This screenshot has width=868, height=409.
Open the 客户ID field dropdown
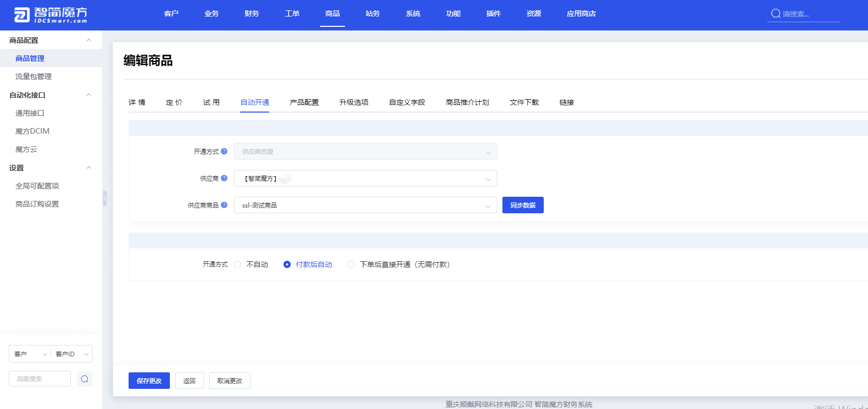(x=72, y=354)
